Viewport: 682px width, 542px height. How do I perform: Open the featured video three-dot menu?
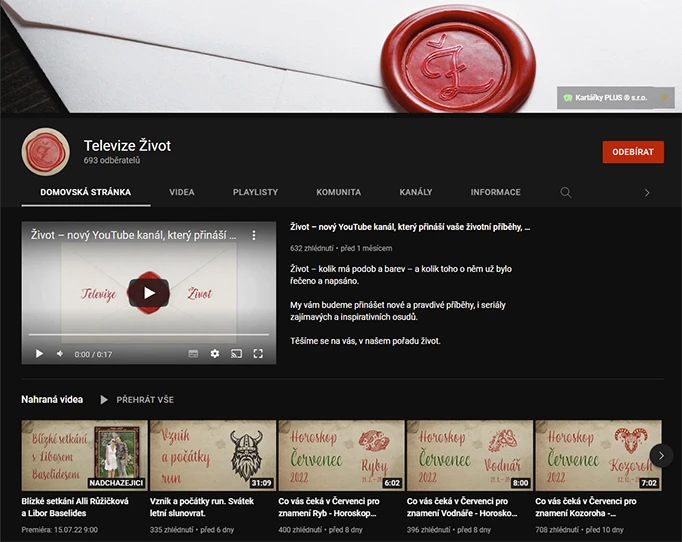(254, 235)
